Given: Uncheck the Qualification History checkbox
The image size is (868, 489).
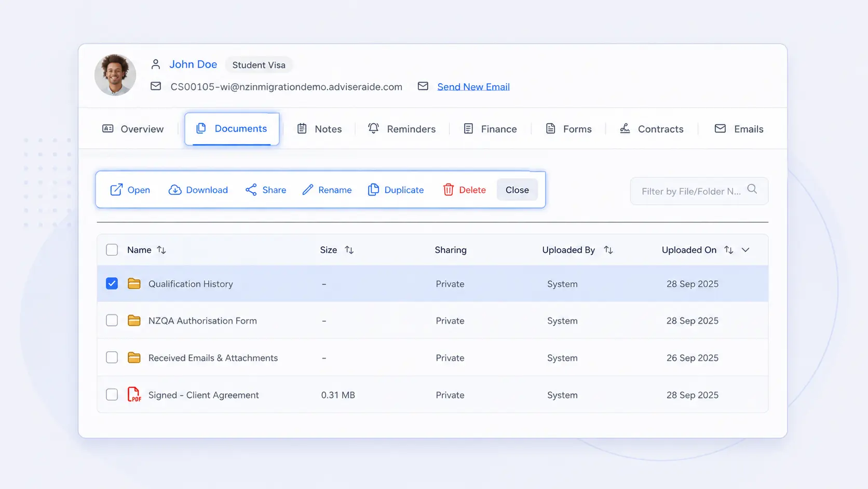Looking at the screenshot, I should click(x=112, y=283).
